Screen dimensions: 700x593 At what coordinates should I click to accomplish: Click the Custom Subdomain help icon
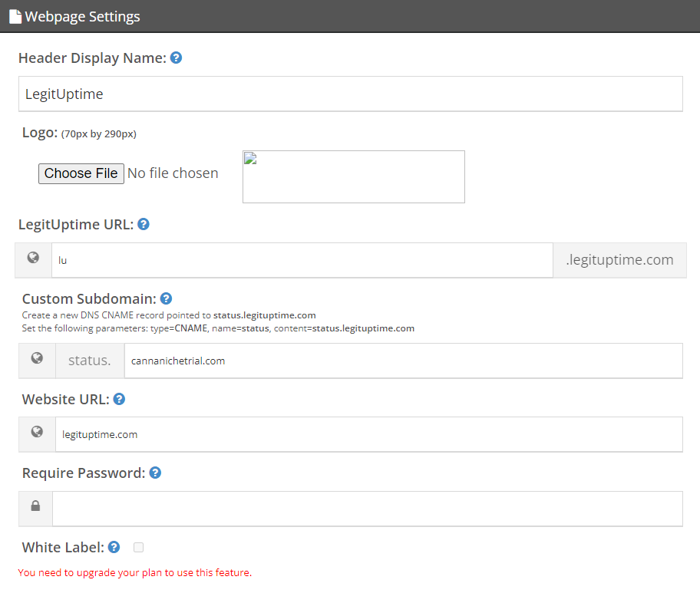(166, 298)
